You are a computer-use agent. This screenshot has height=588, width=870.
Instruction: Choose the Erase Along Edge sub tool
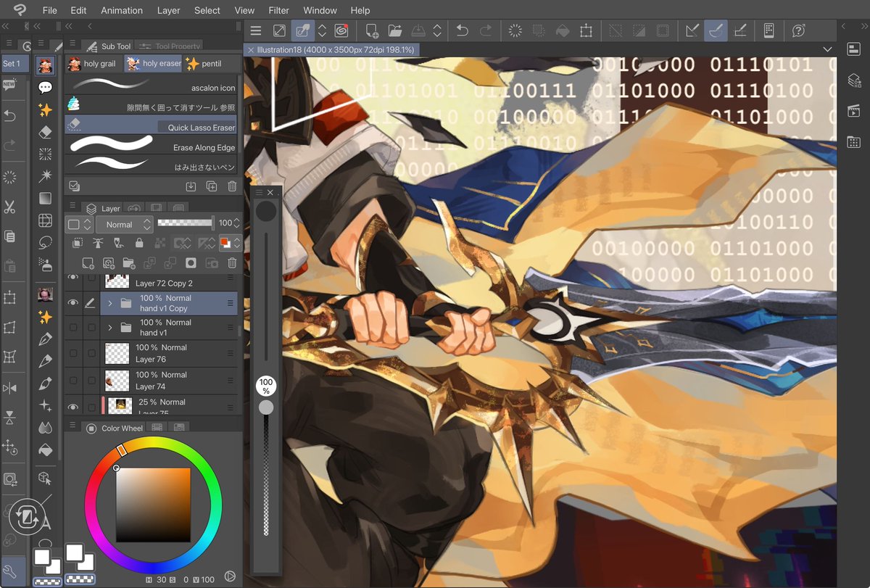[151, 144]
